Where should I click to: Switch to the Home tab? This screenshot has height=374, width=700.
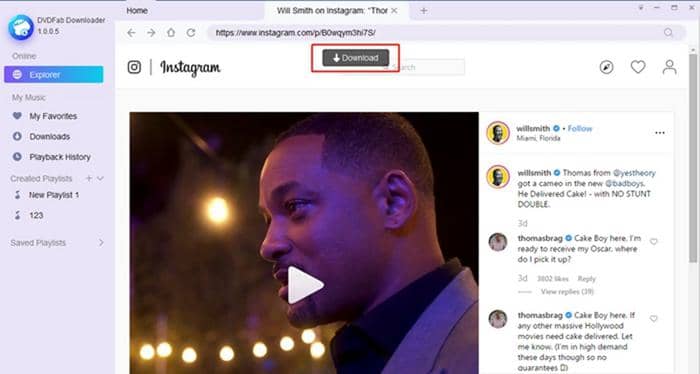[137, 11]
